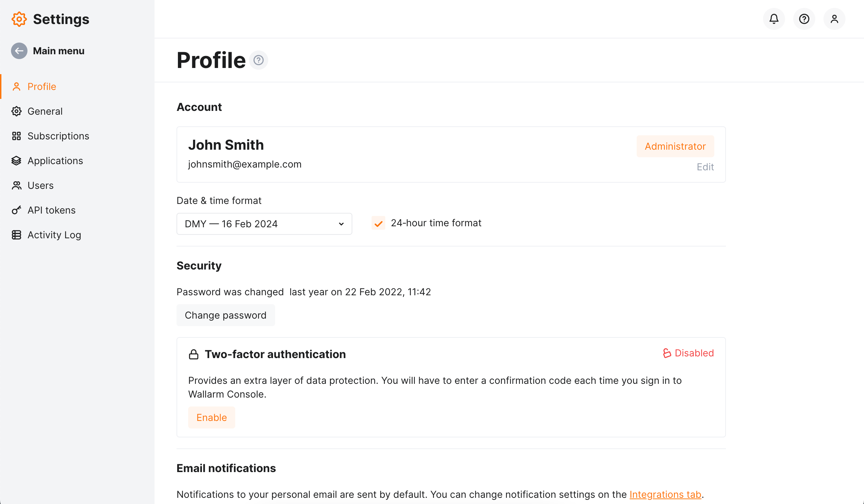Viewport: 864px width, 504px height.
Task: Click Edit next to Administrator role
Action: tap(705, 167)
